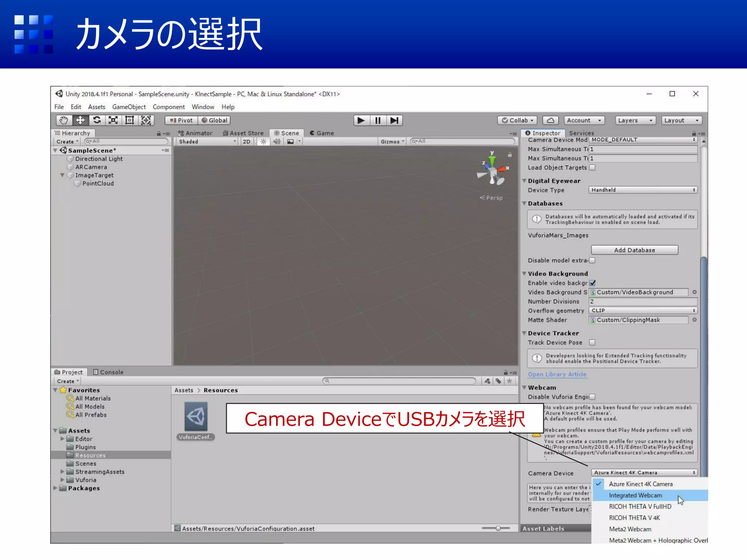Click the scene orientation gizmo
The height and width of the screenshot is (560, 747).
[492, 170]
